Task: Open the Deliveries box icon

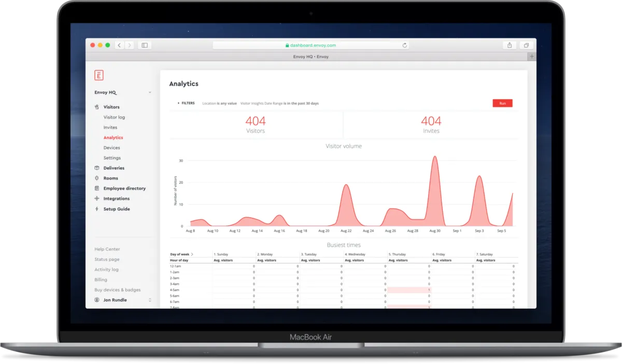Action: tap(97, 168)
